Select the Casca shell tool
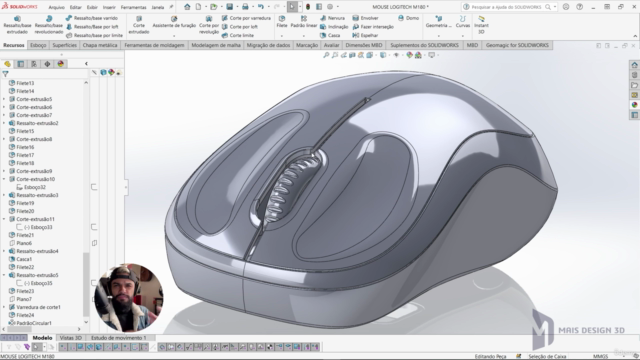The height and width of the screenshot is (360, 640). point(330,35)
